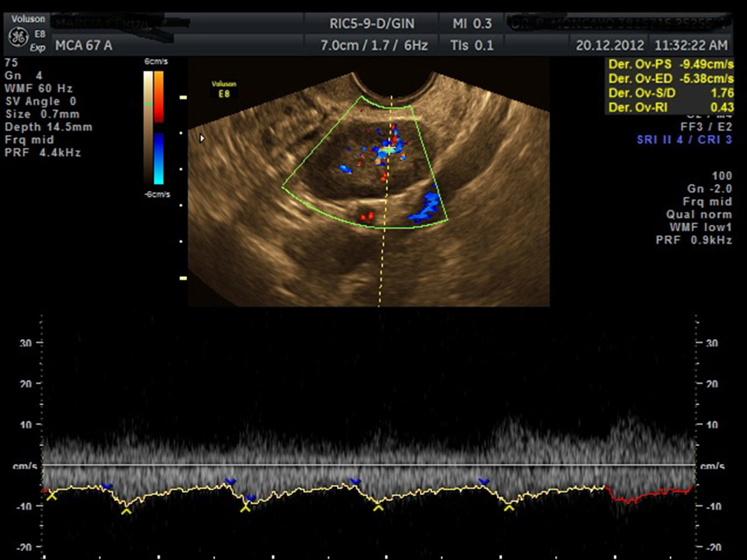
Task: Click the Der. Ov-S/D value 1.76
Action: (722, 93)
